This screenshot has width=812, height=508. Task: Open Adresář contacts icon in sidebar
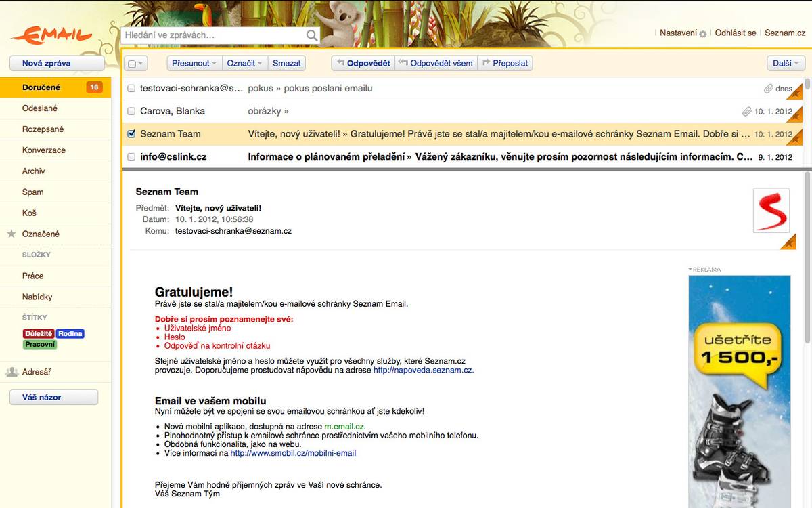12,372
